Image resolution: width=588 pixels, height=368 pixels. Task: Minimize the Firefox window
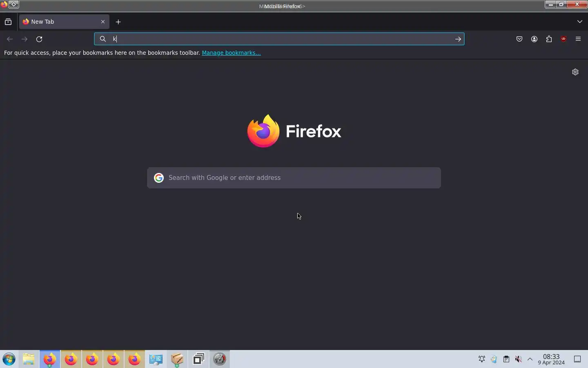pyautogui.click(x=551, y=5)
